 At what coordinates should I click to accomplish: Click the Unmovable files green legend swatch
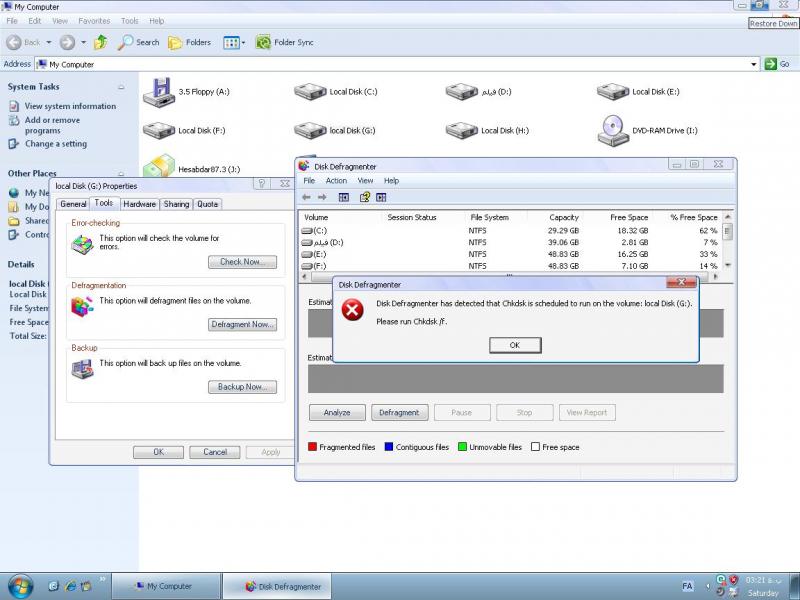point(463,447)
